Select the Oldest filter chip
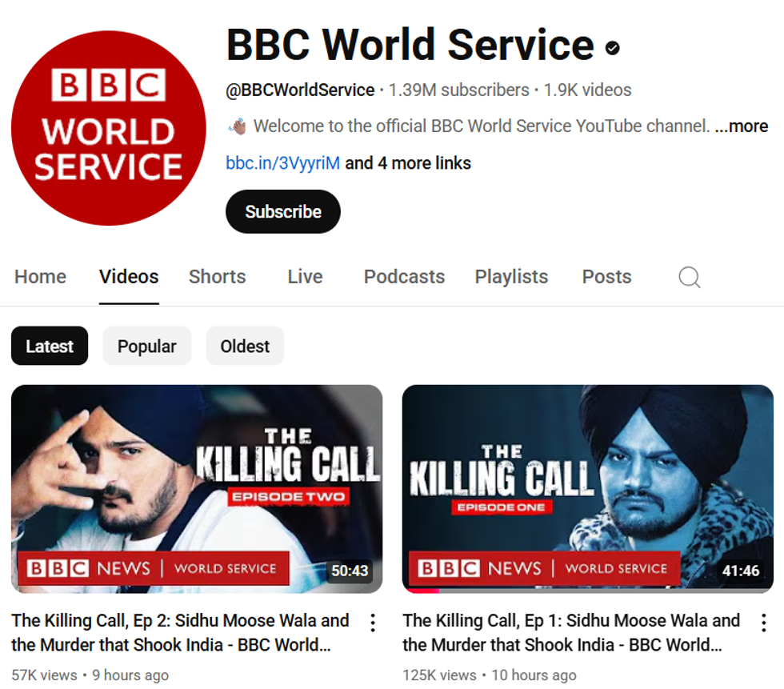 coord(244,346)
